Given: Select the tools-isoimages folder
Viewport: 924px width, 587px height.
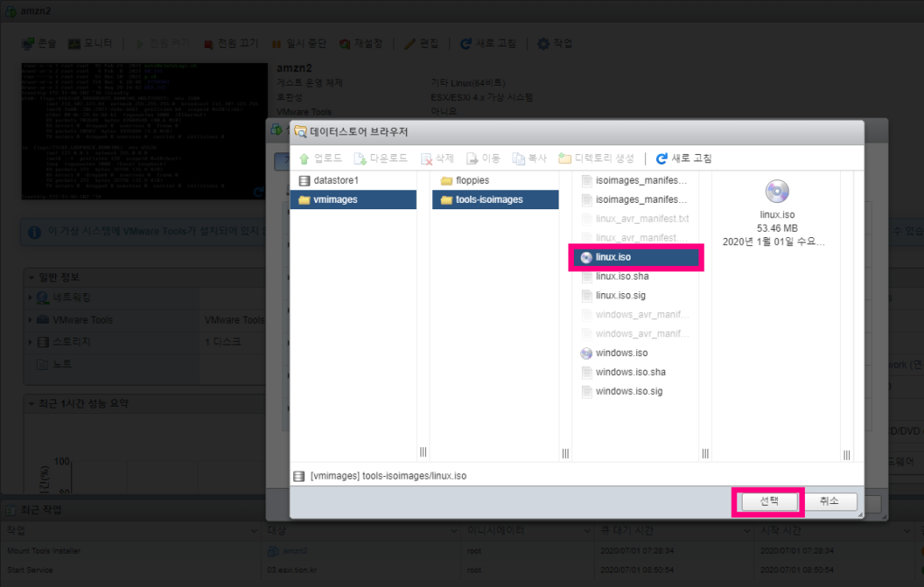Looking at the screenshot, I should (495, 199).
